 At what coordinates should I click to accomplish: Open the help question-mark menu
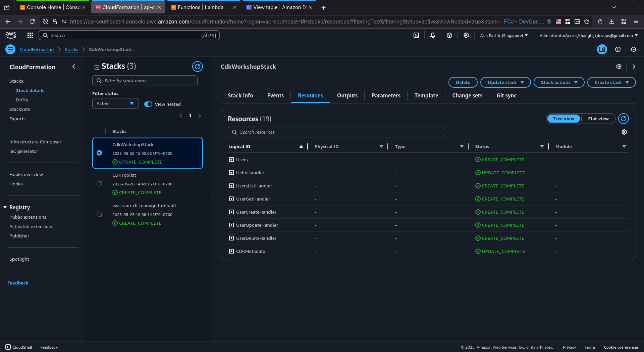[449, 35]
